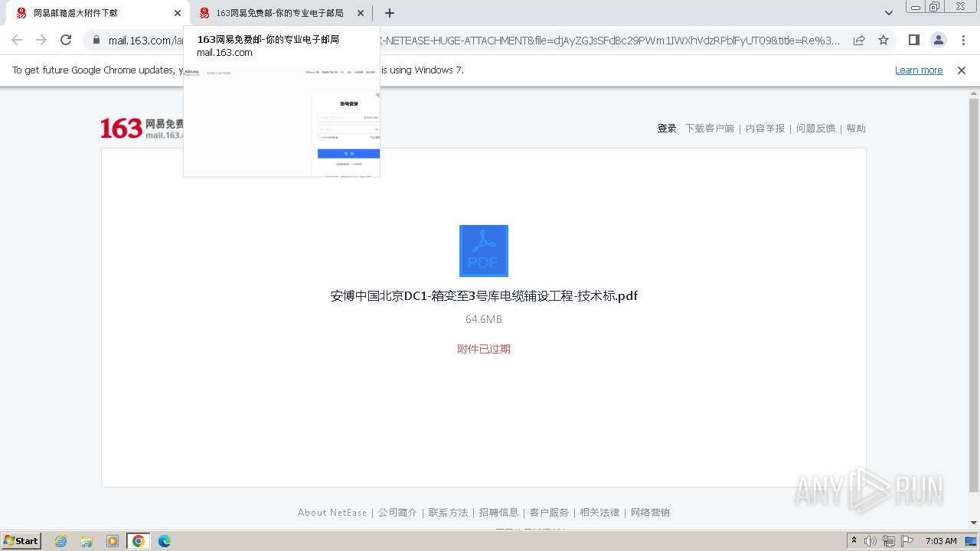Open the Windows Start menu
980x551 pixels.
click(x=21, y=541)
